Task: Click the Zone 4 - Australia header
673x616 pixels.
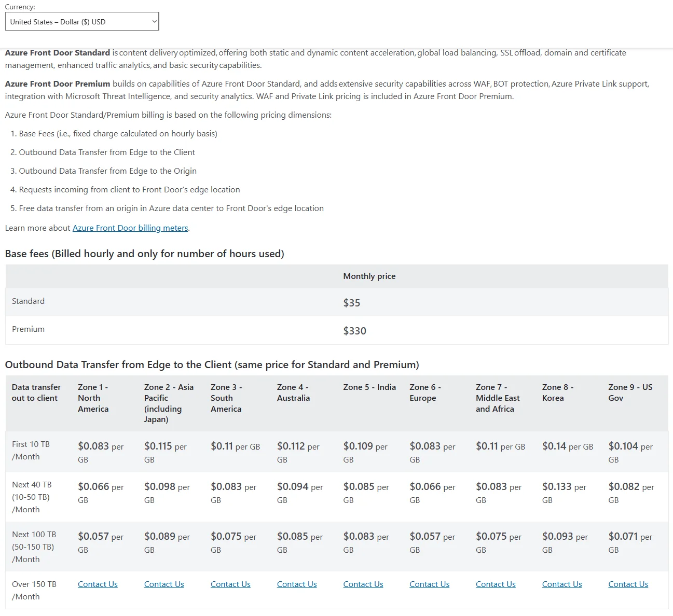Action: point(293,393)
